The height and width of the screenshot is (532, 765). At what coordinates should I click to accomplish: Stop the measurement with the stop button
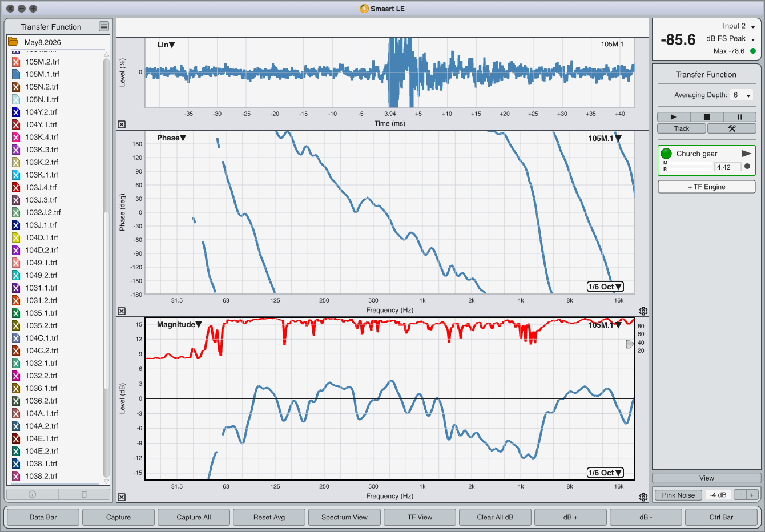(x=706, y=117)
